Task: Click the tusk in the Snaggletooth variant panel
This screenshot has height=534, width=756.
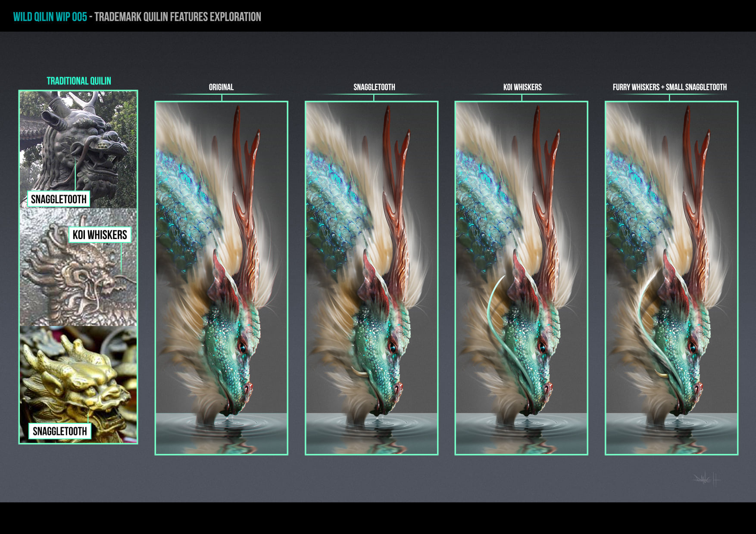Action: [359, 372]
